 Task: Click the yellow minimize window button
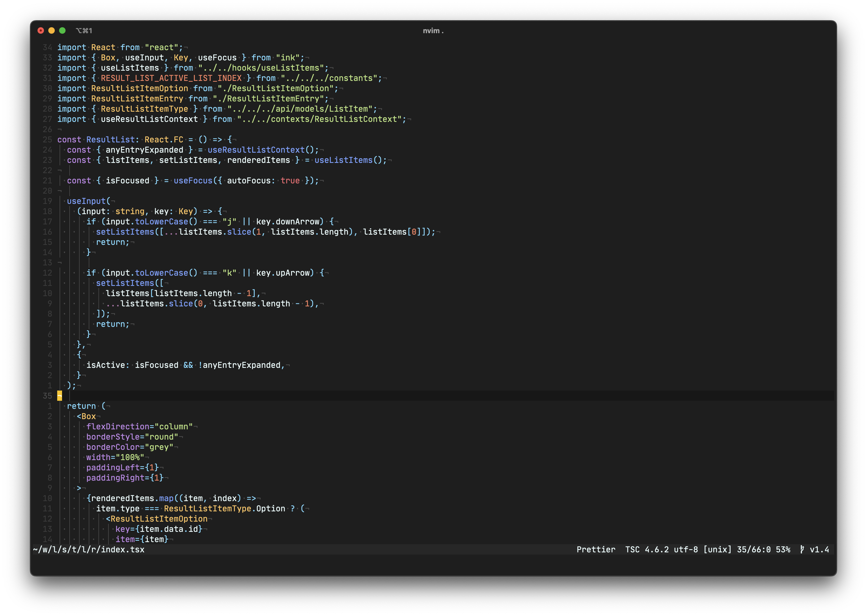click(52, 30)
